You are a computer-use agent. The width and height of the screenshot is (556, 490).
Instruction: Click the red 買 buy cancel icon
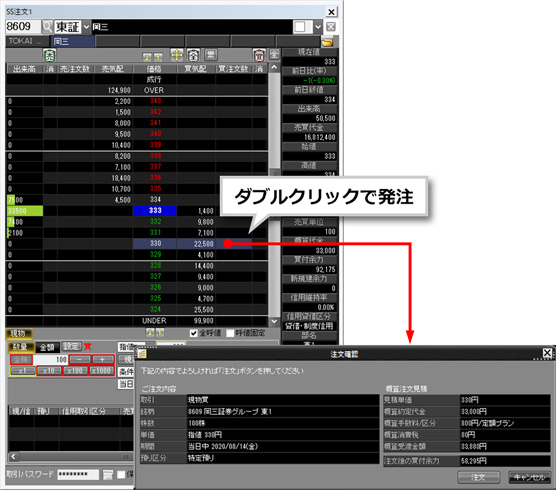(x=259, y=55)
